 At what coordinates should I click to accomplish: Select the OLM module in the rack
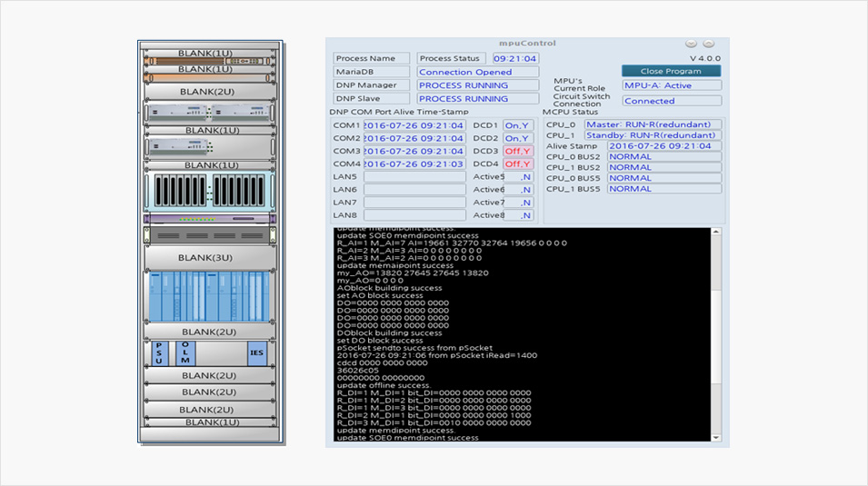tap(185, 353)
